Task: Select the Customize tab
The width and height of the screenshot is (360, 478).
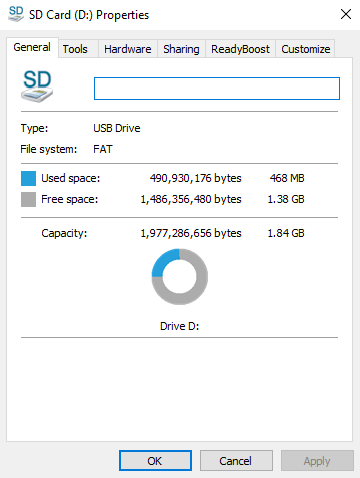Action: pyautogui.click(x=306, y=49)
